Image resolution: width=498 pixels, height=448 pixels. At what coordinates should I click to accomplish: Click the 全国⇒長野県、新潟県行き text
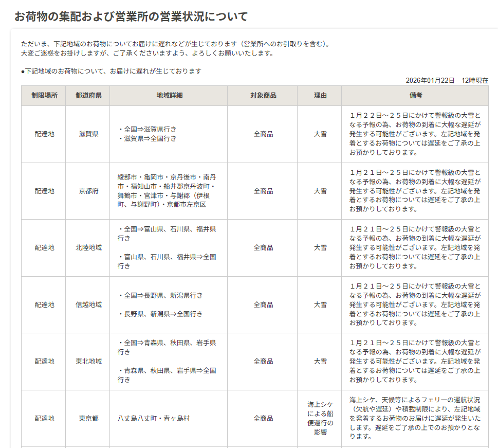[x=160, y=296]
